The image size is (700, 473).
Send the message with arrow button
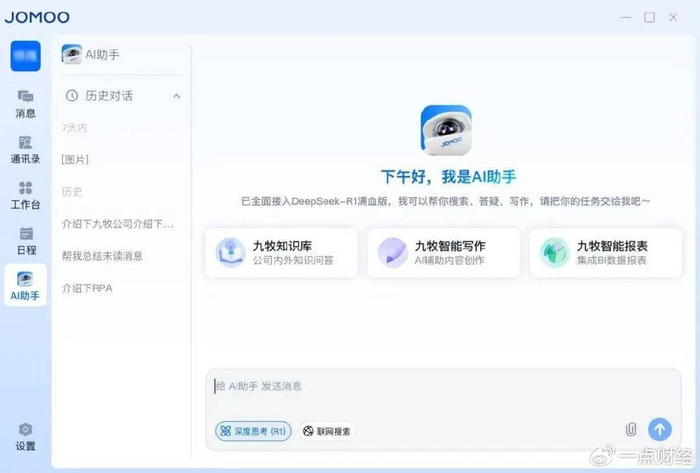(x=660, y=429)
